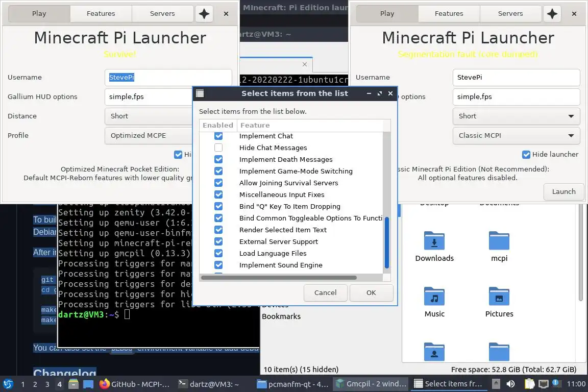Click the Feature column header

click(310, 125)
